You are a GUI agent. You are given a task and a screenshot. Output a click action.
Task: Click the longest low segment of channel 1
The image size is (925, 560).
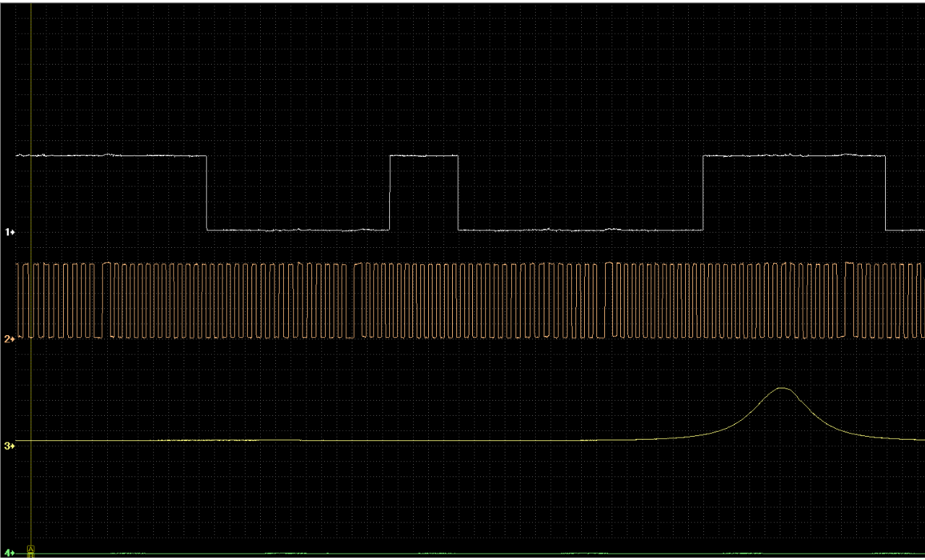[580, 230]
